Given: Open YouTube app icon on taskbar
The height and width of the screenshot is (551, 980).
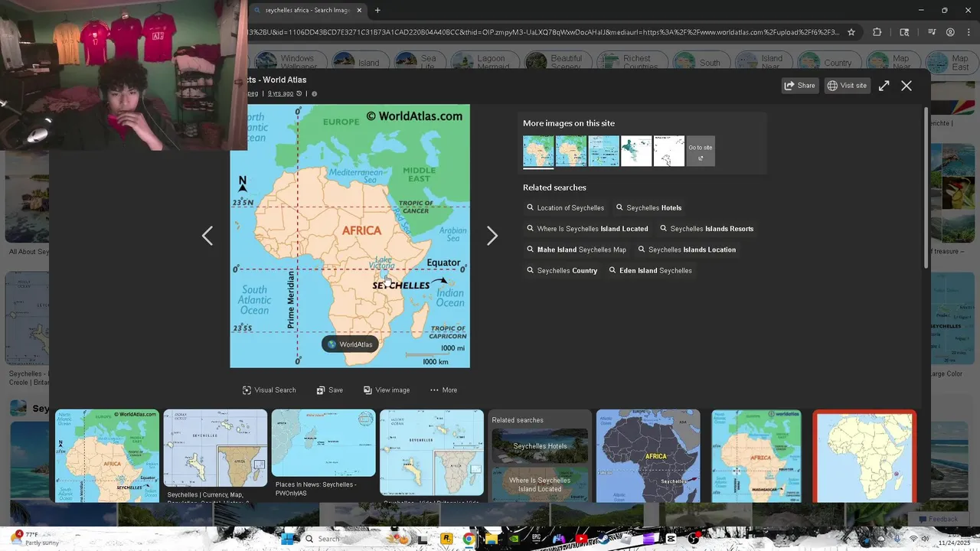Looking at the screenshot, I should (x=581, y=539).
